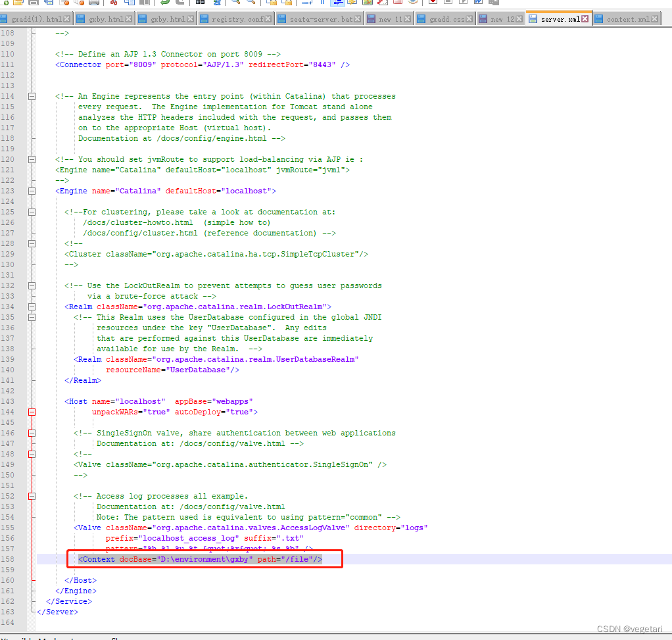Click prefix="localhost_access_log" line
This screenshot has height=640, width=672.
coord(204,539)
